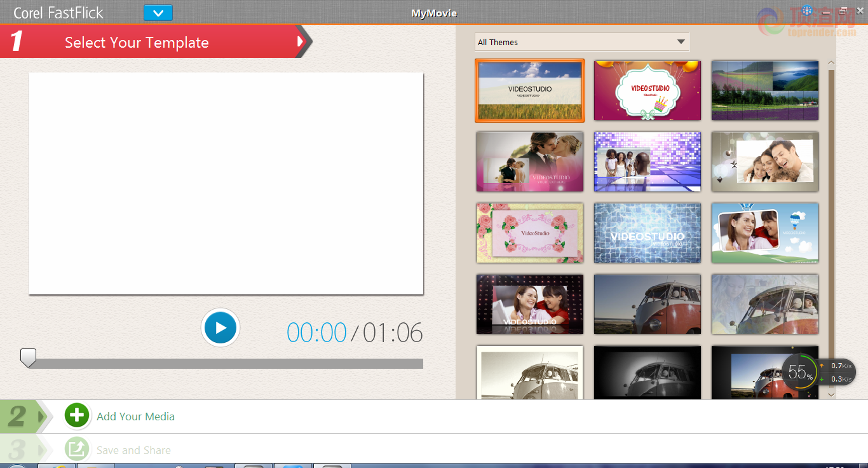
Task: Select the purple mosaic disco template
Action: point(648,162)
